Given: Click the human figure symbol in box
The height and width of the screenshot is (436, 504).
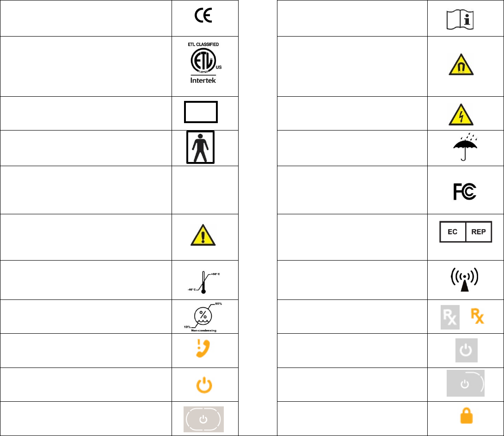Looking at the screenshot, I should click(200, 147).
